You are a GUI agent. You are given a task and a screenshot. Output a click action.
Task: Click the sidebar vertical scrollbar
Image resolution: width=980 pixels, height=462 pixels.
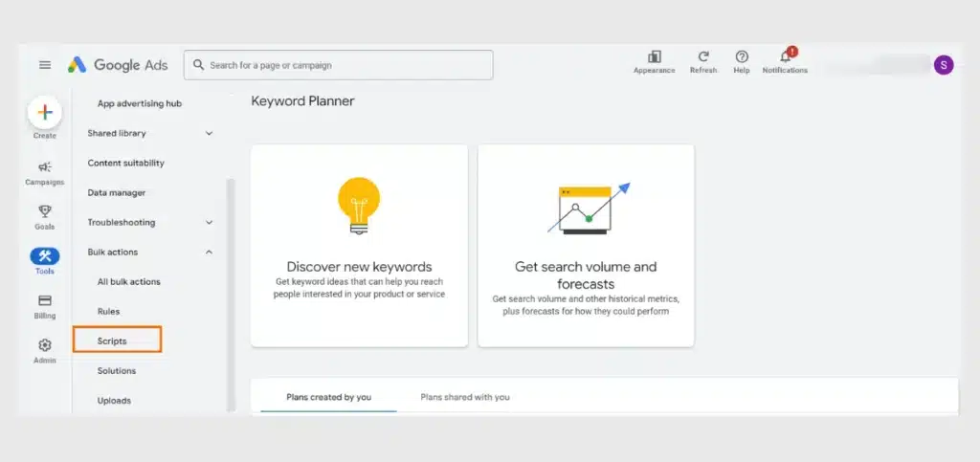coord(231,294)
